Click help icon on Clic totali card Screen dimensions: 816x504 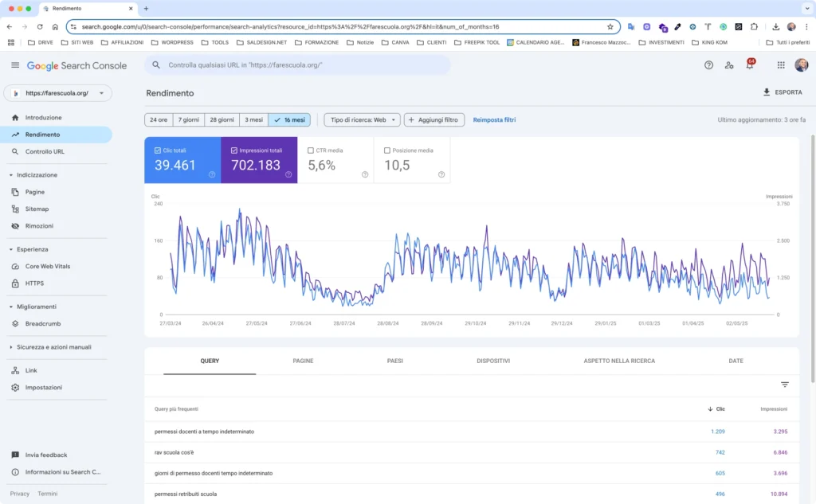tap(212, 174)
